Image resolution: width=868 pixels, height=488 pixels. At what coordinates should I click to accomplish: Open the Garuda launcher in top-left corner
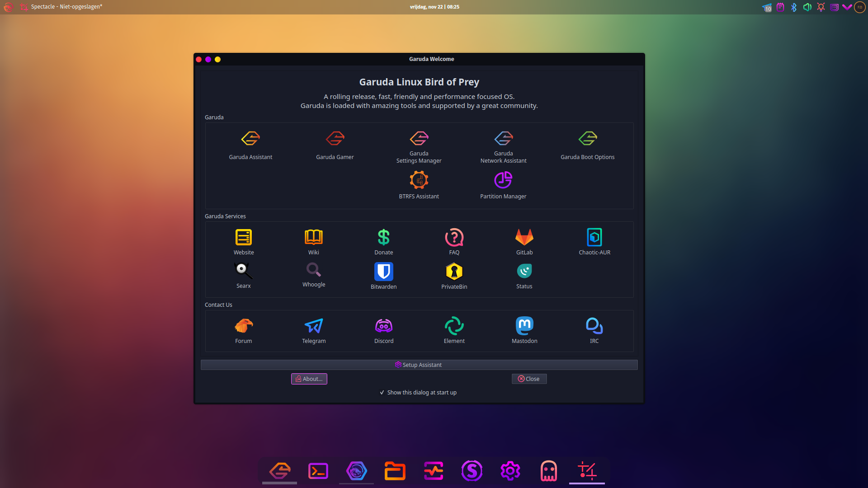[8, 7]
